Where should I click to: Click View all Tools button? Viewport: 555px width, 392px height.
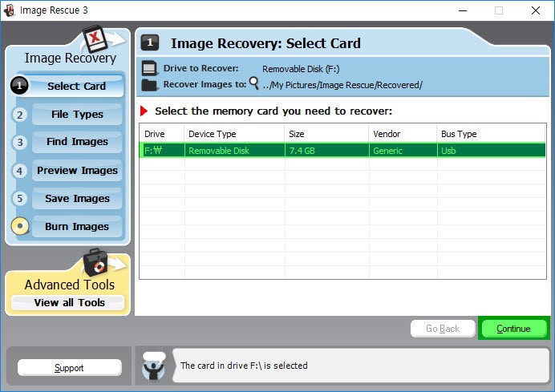pyautogui.click(x=68, y=303)
